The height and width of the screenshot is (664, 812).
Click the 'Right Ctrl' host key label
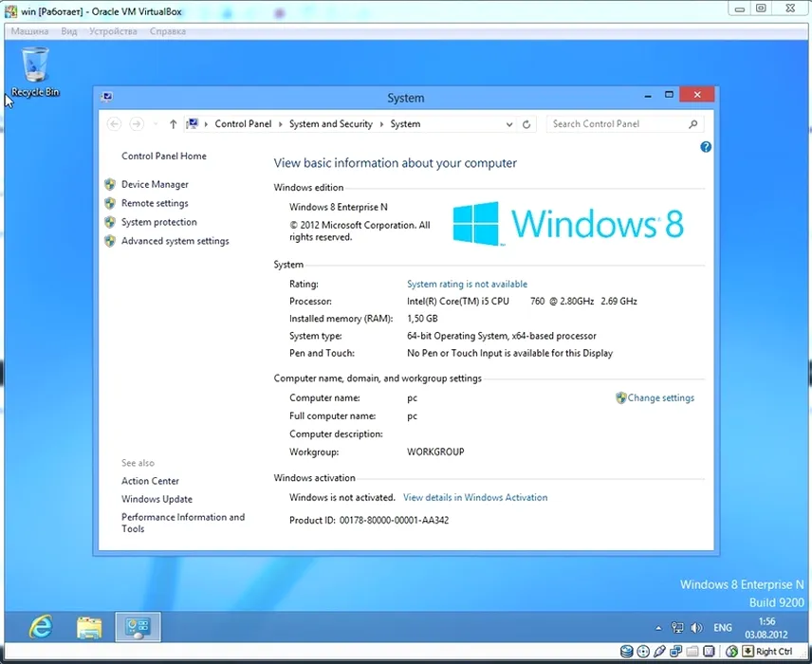click(x=774, y=652)
